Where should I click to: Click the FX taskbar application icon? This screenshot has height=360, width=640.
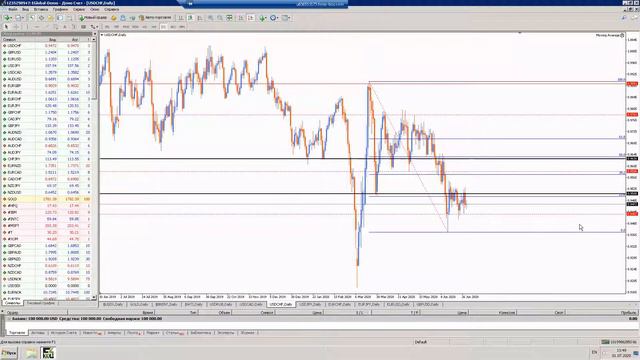[x=48, y=353]
